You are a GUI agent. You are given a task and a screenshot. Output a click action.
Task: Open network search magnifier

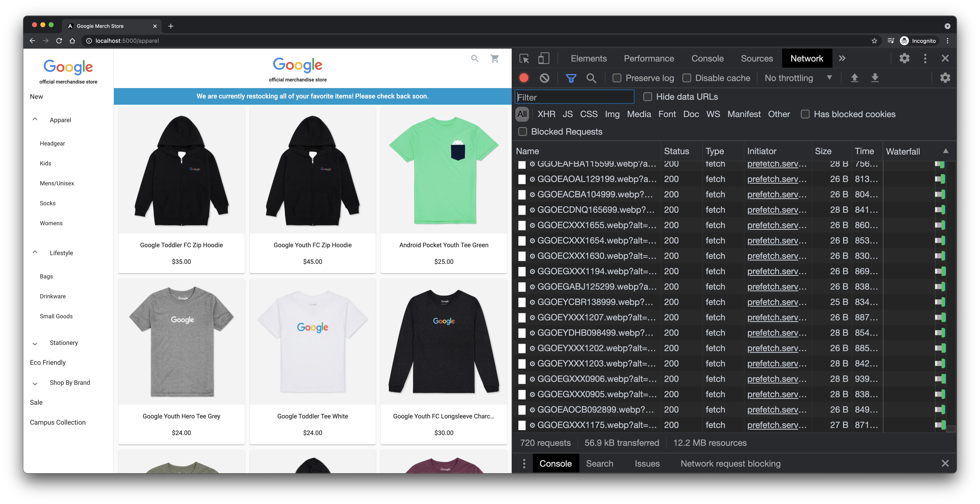[x=591, y=78]
